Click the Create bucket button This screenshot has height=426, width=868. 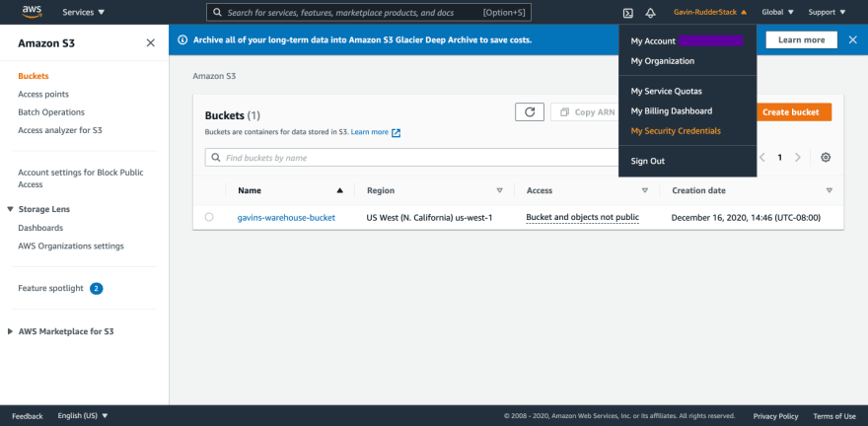790,112
